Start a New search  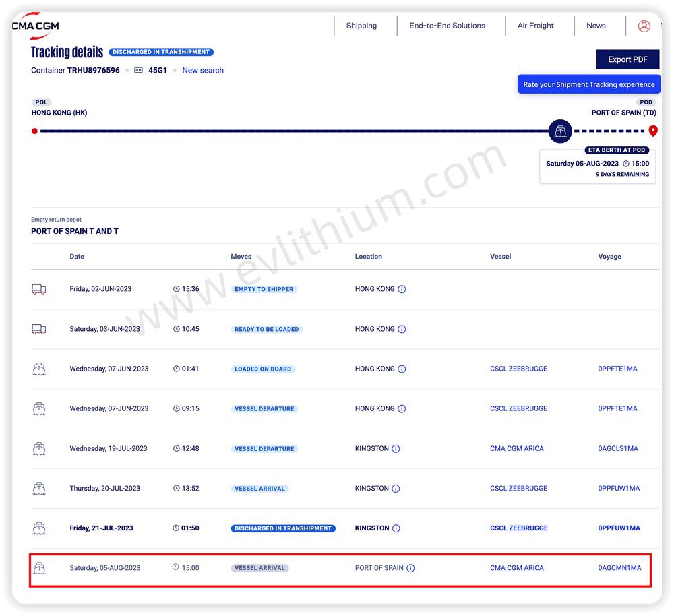click(203, 70)
